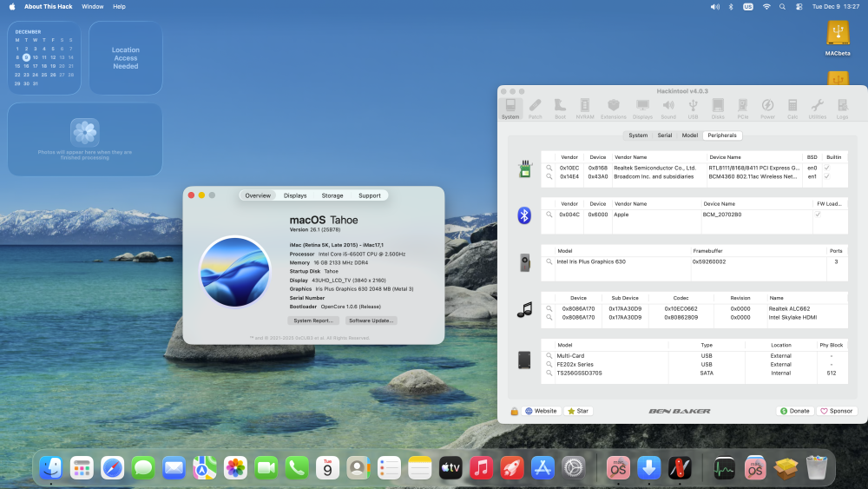Click the magnifier next to TS256GSSD370S row
The width and height of the screenshot is (868, 489).
549,373
